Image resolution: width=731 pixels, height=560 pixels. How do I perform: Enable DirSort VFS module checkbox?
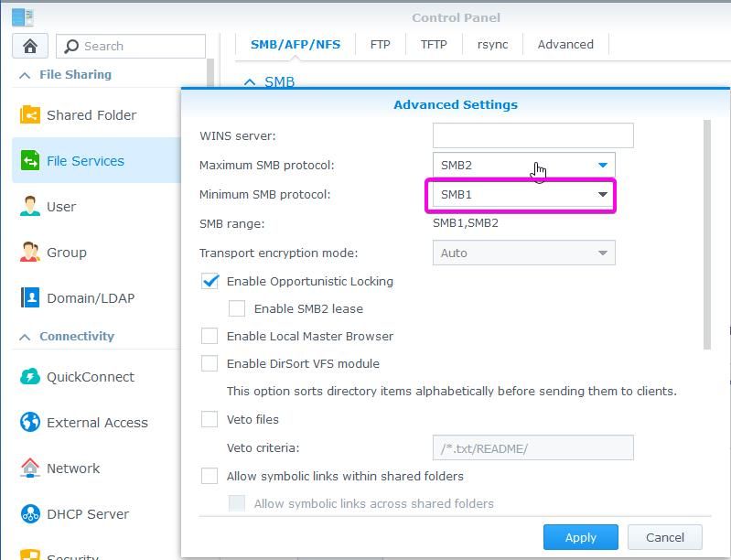(210, 363)
